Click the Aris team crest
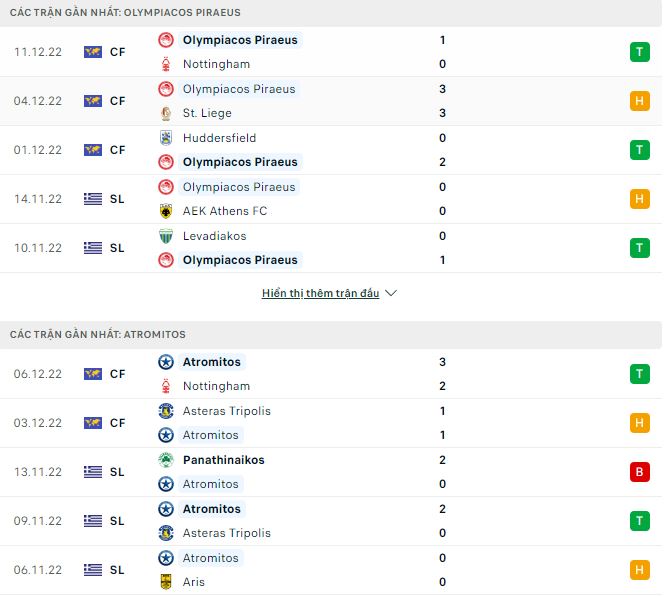The height and width of the screenshot is (596, 669). tap(166, 582)
